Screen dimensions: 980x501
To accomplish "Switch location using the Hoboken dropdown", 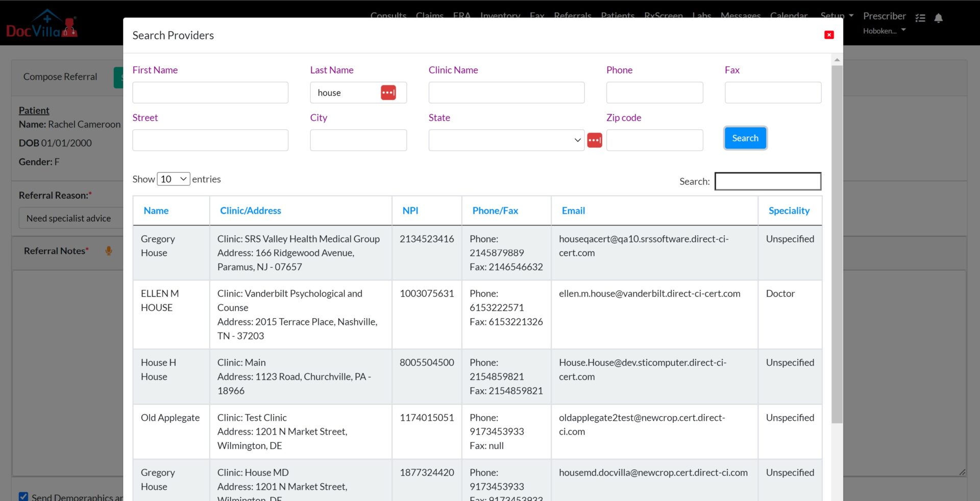I will tap(884, 30).
